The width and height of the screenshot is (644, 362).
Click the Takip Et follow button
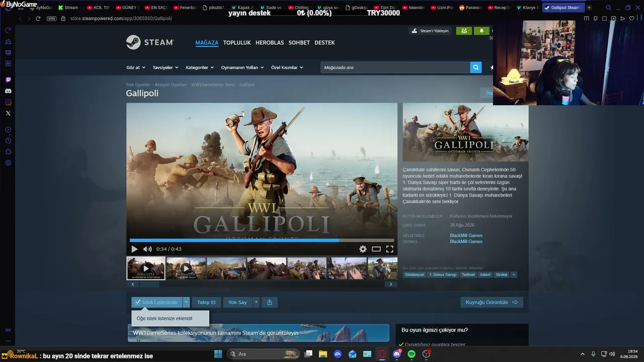206,302
